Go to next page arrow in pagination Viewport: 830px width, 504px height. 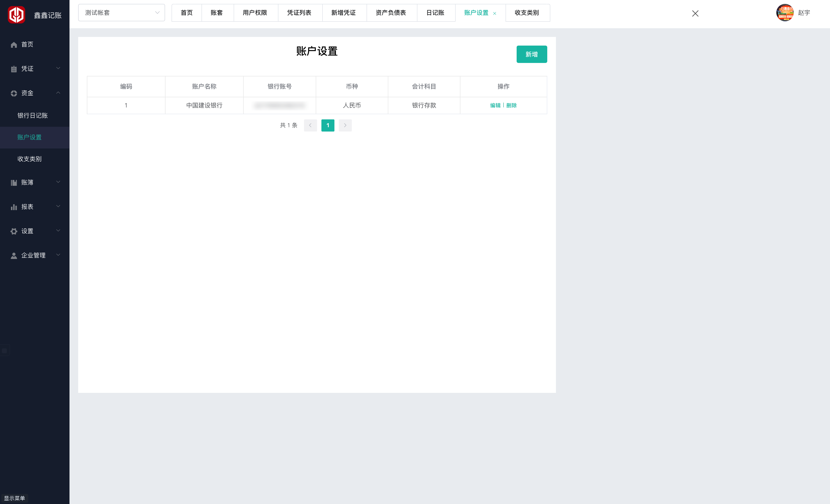(345, 125)
